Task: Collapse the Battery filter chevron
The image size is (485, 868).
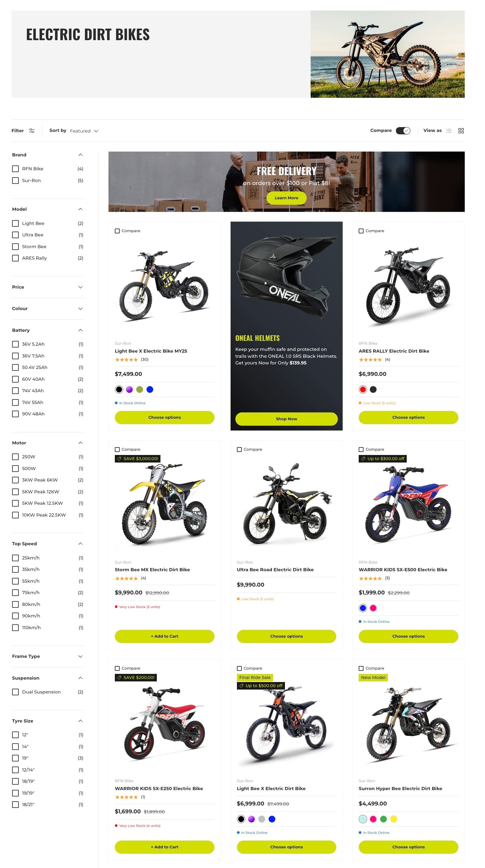Action: (80, 330)
